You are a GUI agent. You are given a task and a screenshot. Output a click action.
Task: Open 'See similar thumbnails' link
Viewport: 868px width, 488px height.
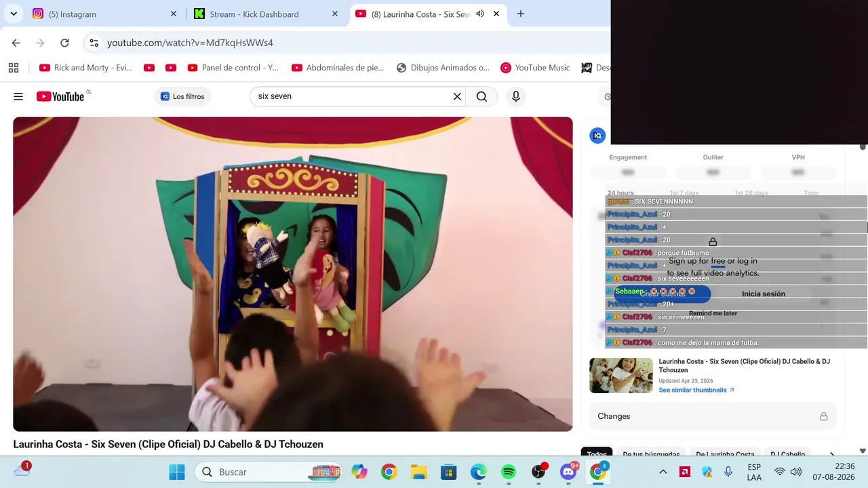pos(696,390)
